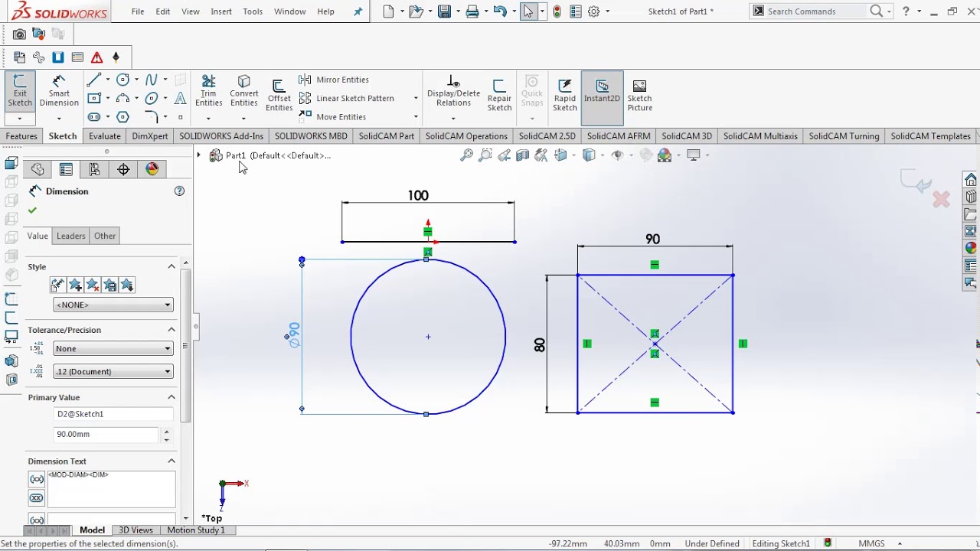Activate the Smart Dimension tool
The height and width of the screenshot is (551, 980).
[59, 92]
